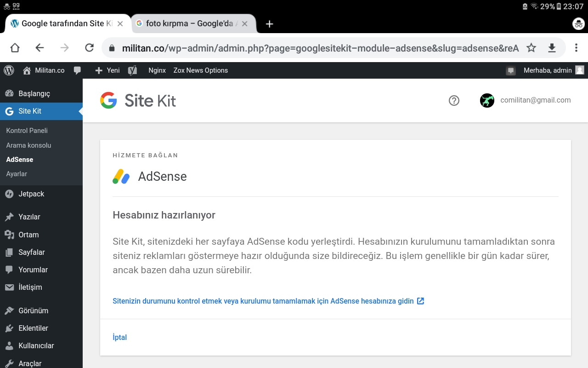This screenshot has height=368, width=588.
Task: Open Sayfalar in the sidebar
Action: [41, 252]
